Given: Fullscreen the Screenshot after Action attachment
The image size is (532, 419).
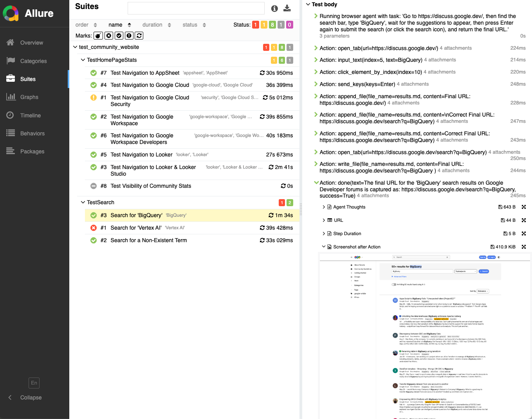Looking at the screenshot, I should point(524,247).
